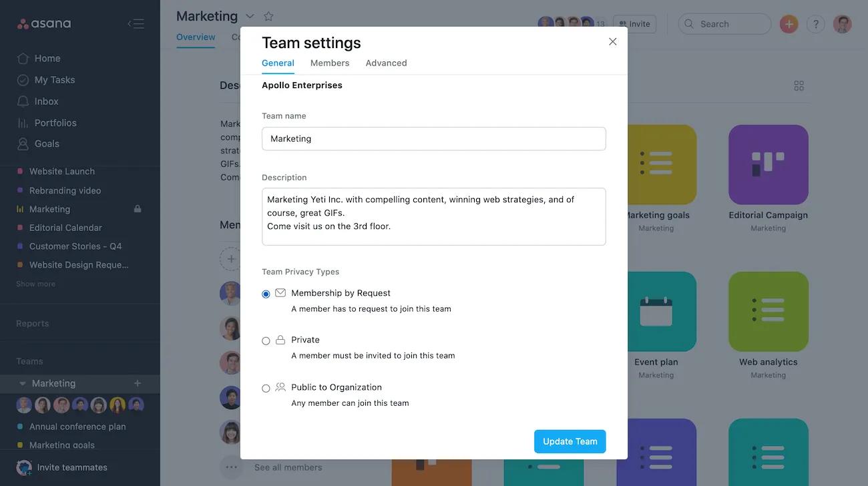Open Goals from the sidebar icon
The width and height of the screenshot is (868, 486).
click(23, 144)
